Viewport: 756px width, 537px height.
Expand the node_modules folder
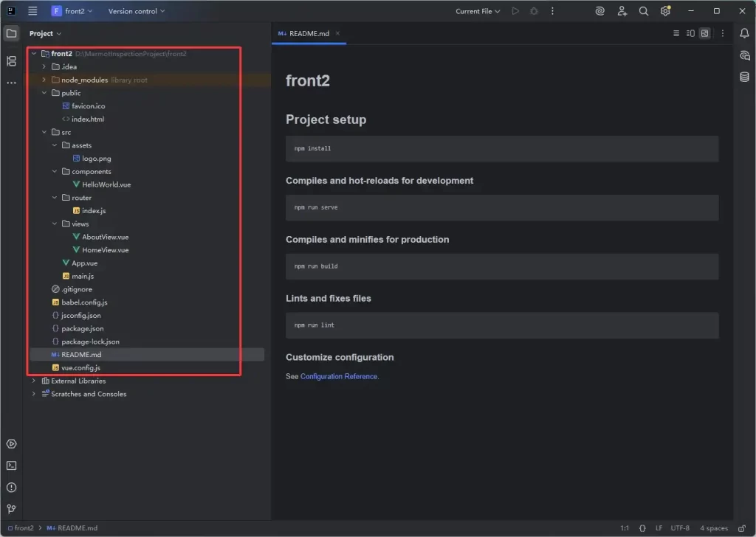pyautogui.click(x=44, y=80)
